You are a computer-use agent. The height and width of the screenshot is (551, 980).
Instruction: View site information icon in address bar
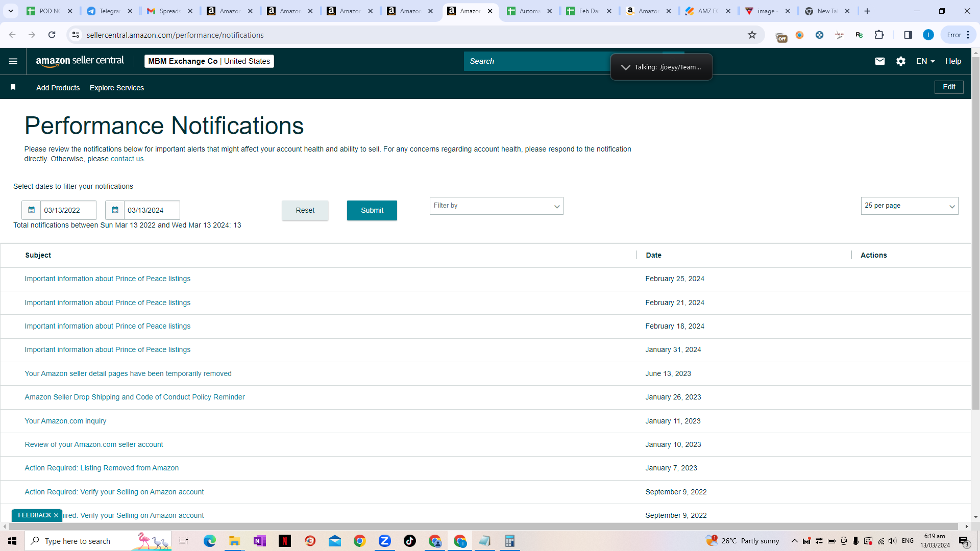[76, 35]
